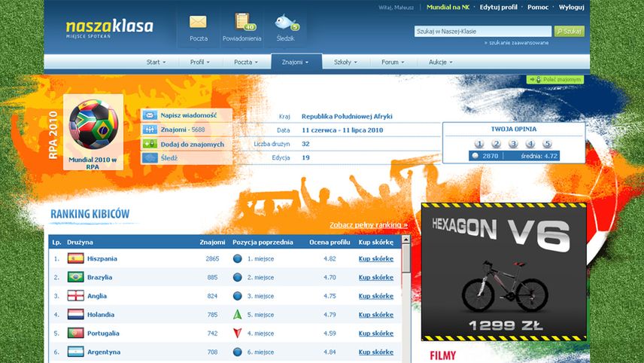Image resolution: width=644 pixels, height=363 pixels.
Task: Open Mundial na NK link
Action: 448,7
